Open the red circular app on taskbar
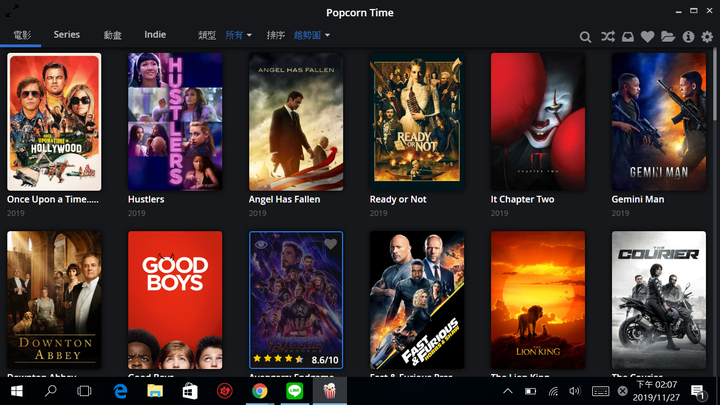This screenshot has height=405, width=720. (x=225, y=391)
